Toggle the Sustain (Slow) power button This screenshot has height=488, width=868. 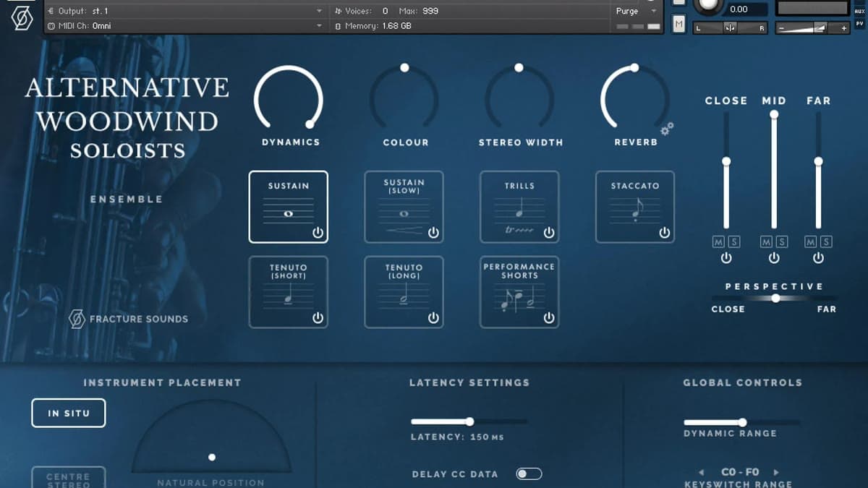point(433,233)
